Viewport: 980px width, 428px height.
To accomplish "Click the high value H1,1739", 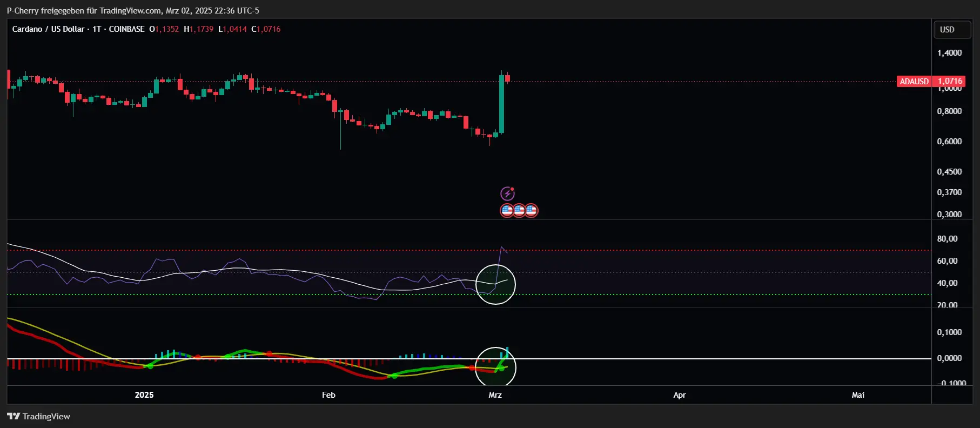I will [199, 29].
